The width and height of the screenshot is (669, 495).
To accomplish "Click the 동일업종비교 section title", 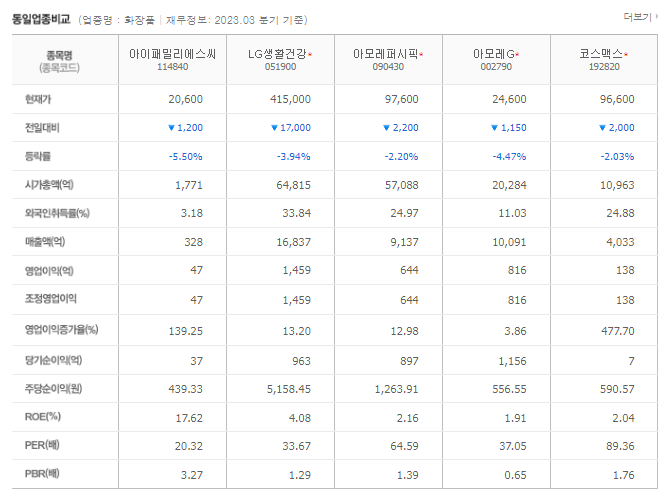I will (41, 19).
